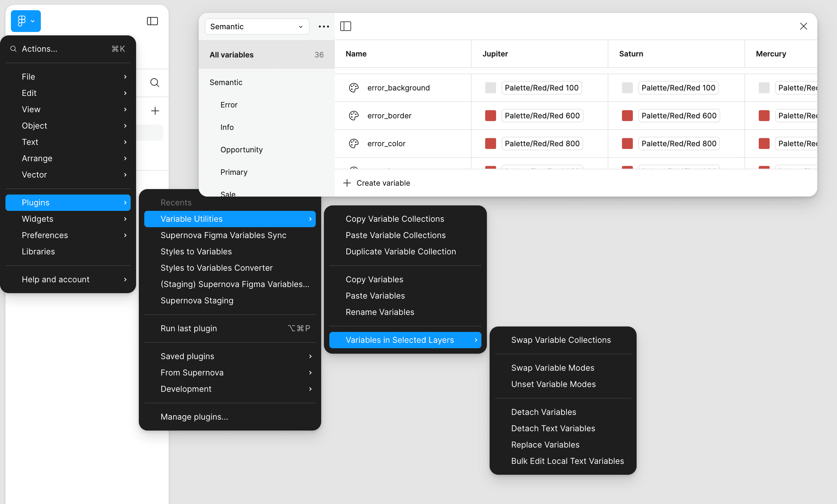837x504 pixels.
Task: Select Opportunity group in sidebar
Action: pos(242,150)
